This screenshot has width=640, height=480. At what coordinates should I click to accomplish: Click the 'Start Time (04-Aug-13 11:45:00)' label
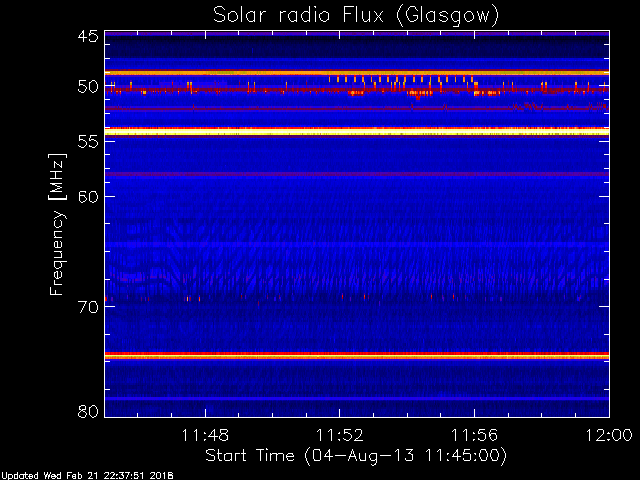click(356, 456)
